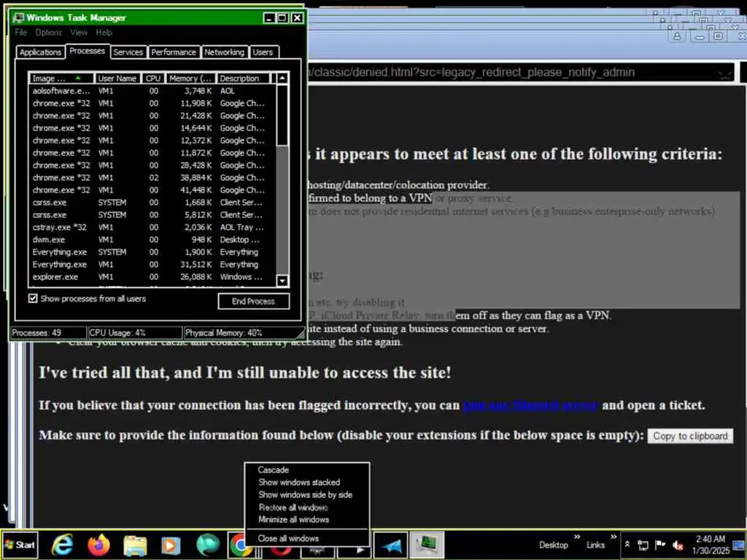747x560 pixels.
Task: Click Physical Memory: 40% status entry
Action: (241, 332)
